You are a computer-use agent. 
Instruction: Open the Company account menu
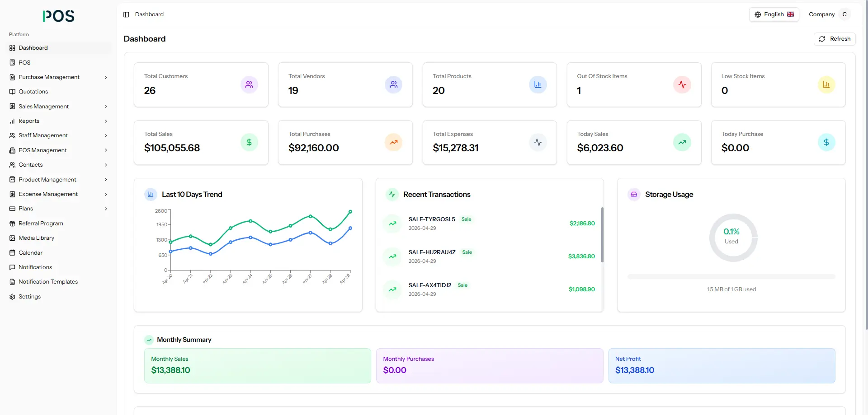click(829, 14)
